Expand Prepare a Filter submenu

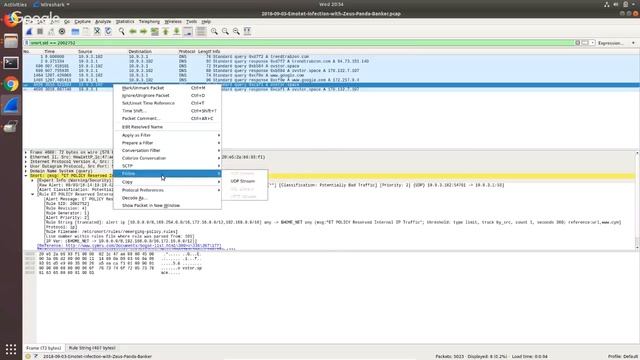point(167,143)
